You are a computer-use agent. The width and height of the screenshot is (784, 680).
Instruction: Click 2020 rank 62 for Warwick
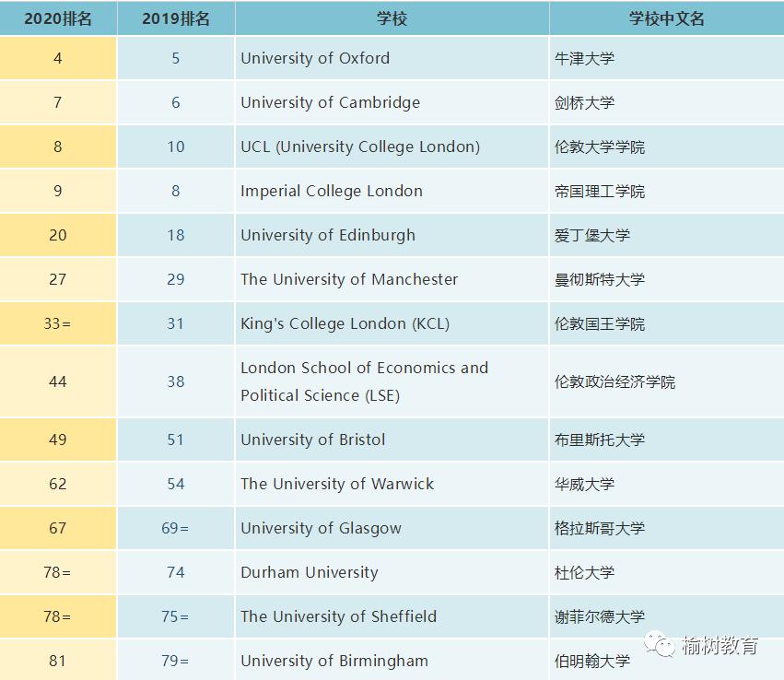coord(58,484)
